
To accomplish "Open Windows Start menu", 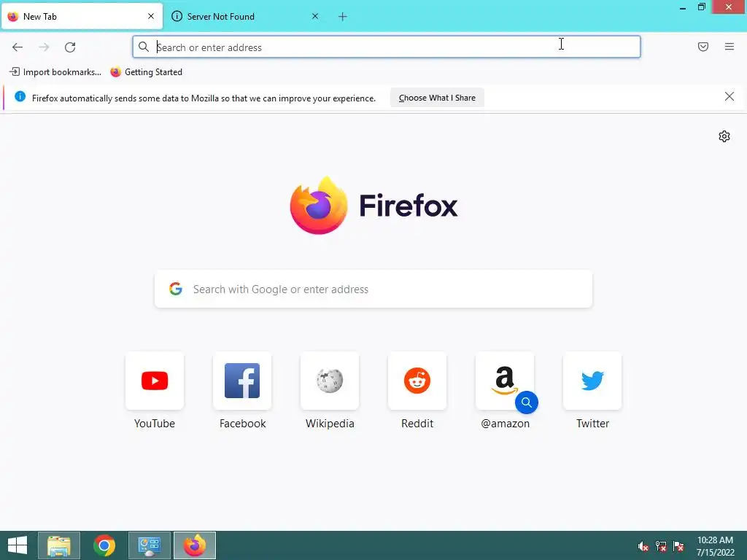I will click(18, 545).
